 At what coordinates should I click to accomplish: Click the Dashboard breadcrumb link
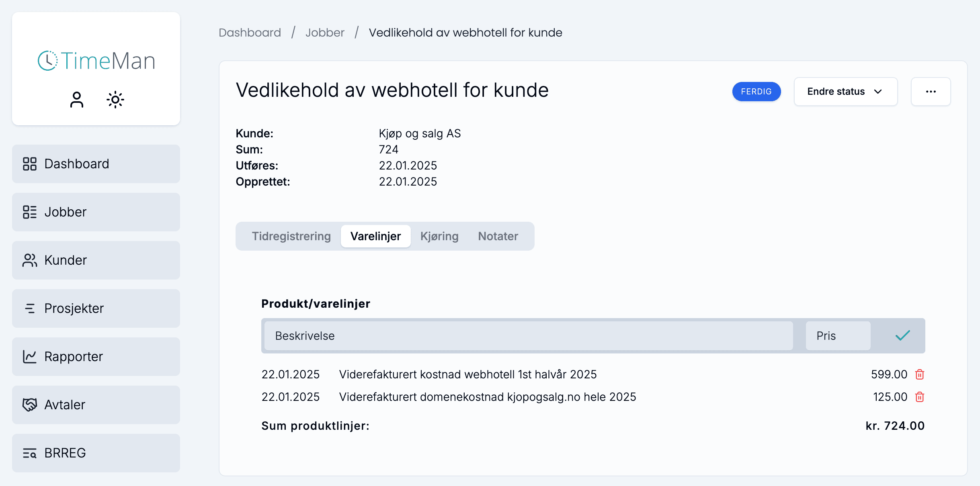(x=250, y=33)
